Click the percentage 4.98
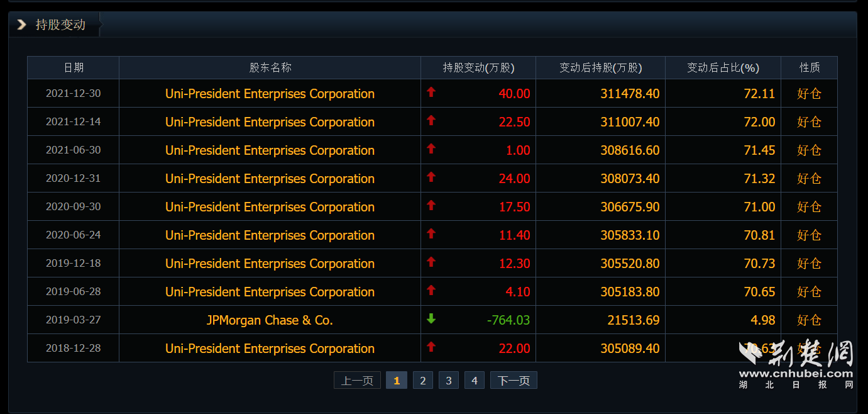868x414 pixels. [x=764, y=320]
